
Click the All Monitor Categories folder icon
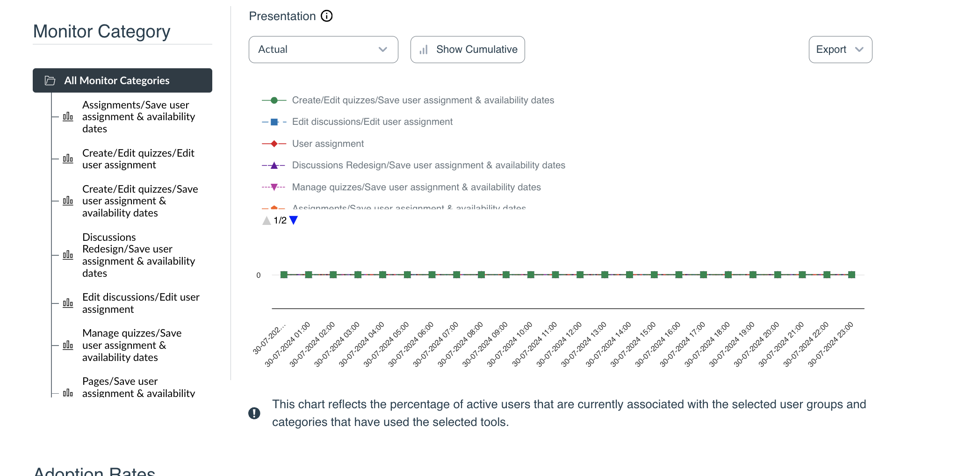pyautogui.click(x=50, y=80)
